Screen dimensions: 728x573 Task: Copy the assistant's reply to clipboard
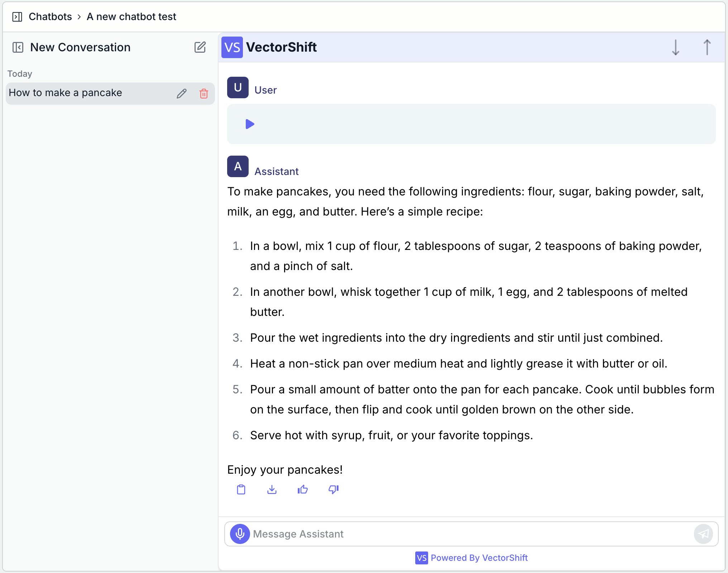pyautogui.click(x=241, y=490)
